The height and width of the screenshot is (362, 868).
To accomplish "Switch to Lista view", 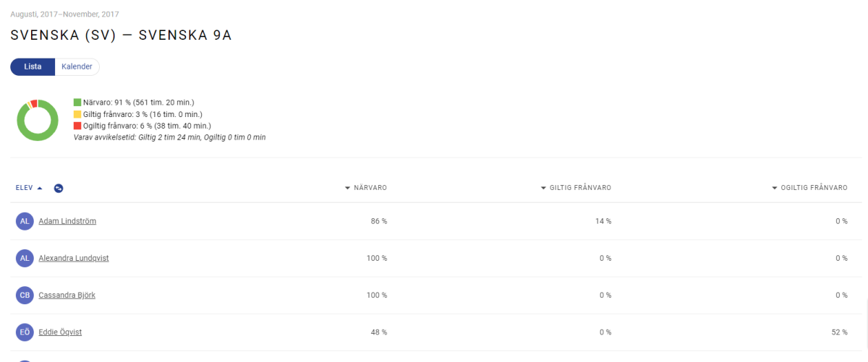I will 33,66.
